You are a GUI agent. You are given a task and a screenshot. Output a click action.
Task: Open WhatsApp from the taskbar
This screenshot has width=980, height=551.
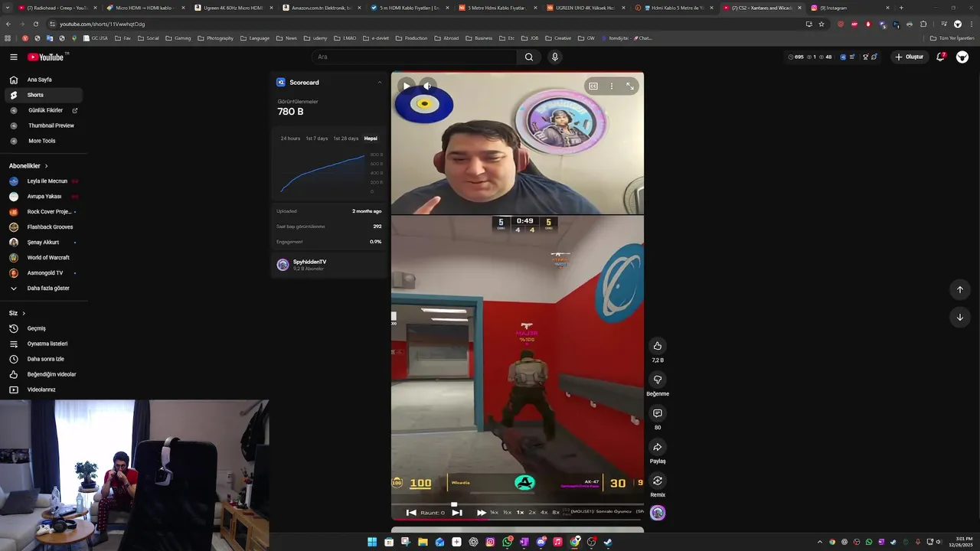point(508,542)
